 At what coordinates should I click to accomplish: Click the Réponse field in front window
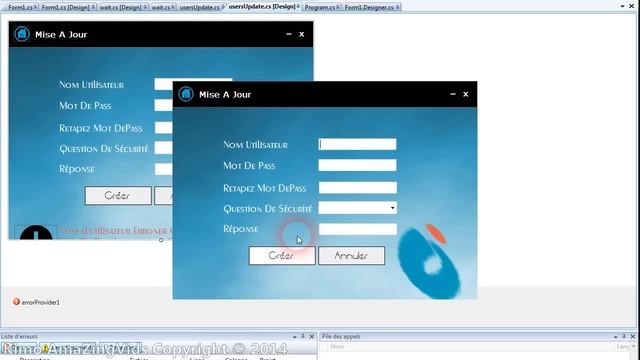point(358,229)
